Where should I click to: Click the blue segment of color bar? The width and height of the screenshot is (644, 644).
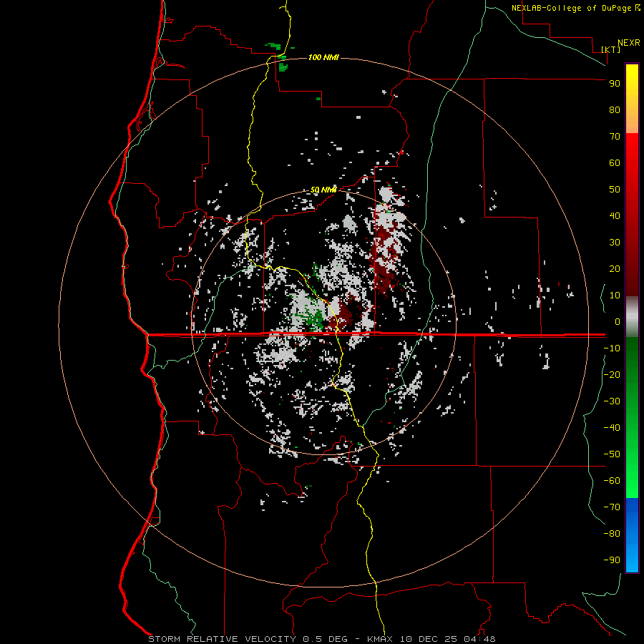click(632, 535)
